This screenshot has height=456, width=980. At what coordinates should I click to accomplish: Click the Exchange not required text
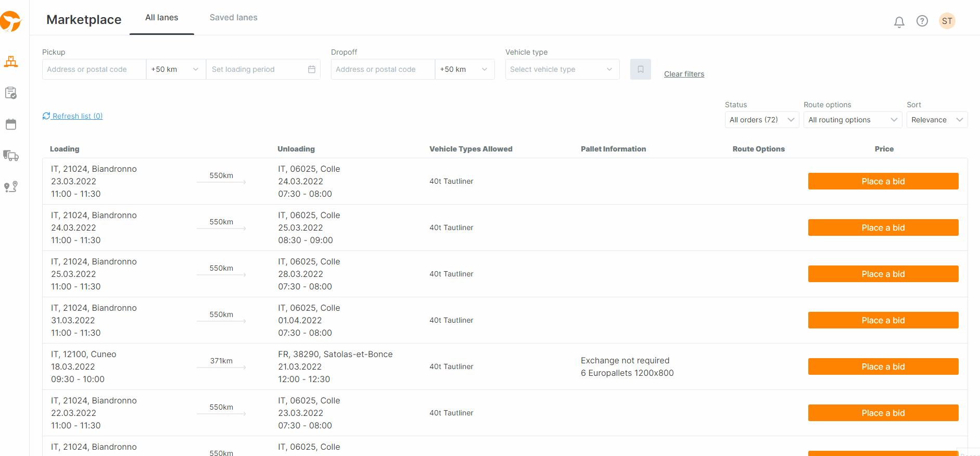point(625,360)
